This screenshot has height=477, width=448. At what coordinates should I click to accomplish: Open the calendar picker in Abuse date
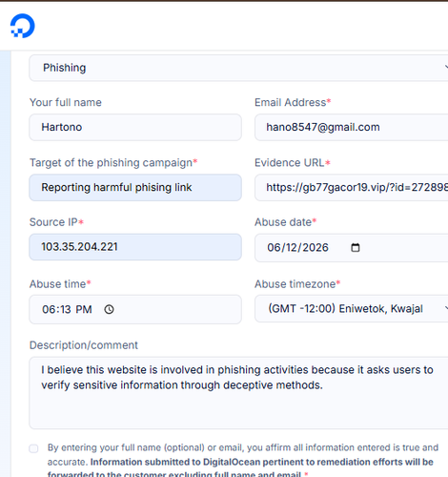[356, 247]
